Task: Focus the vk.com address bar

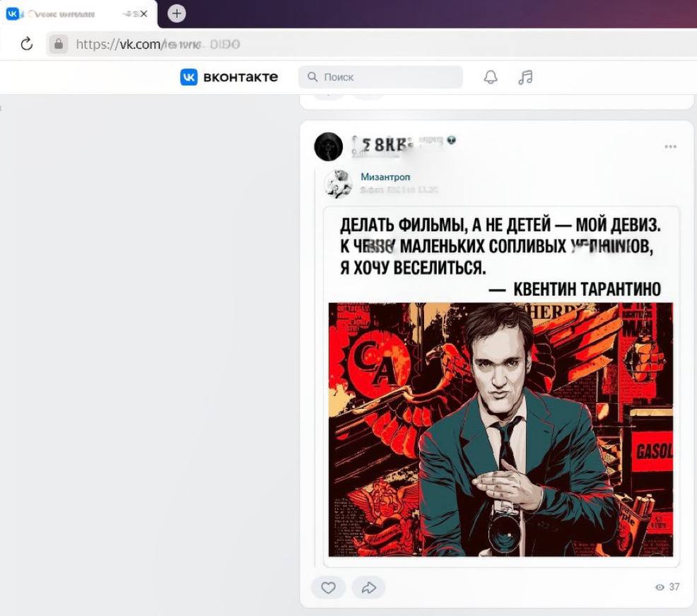Action: tap(353, 45)
